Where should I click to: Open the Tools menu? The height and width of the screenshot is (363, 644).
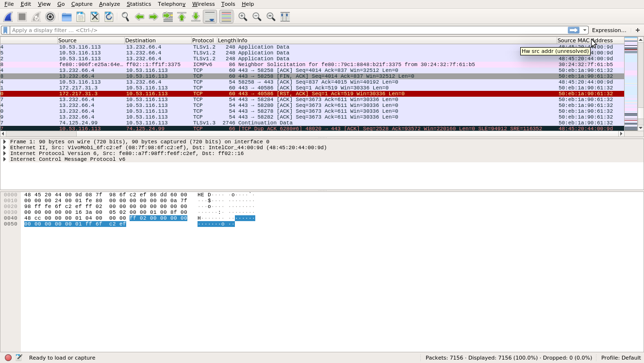(x=228, y=4)
